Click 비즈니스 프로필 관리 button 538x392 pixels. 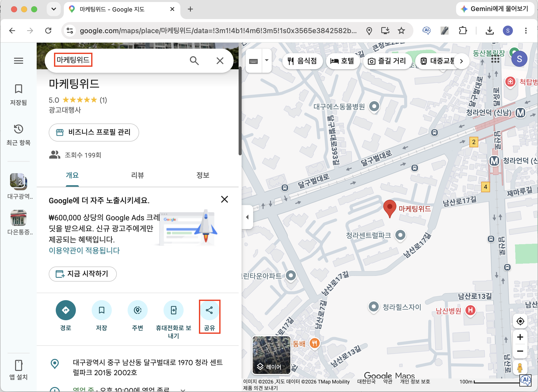click(94, 132)
